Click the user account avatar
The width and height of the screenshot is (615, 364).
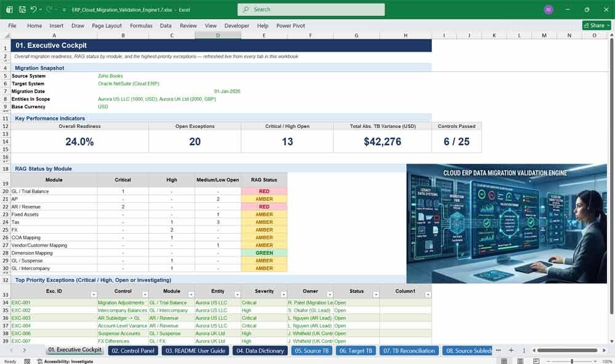[549, 9]
